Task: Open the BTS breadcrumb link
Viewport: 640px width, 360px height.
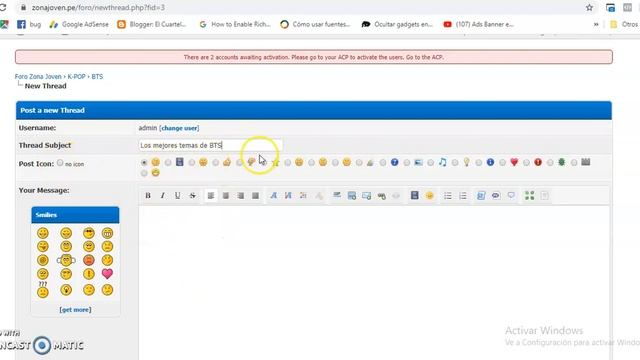Action: pyautogui.click(x=97, y=77)
